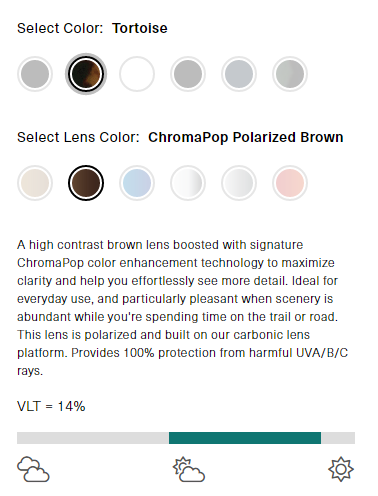Screen dimensions: 378x496
Task: Choose the last greenish-gray frame swatch
Action: pos(290,74)
